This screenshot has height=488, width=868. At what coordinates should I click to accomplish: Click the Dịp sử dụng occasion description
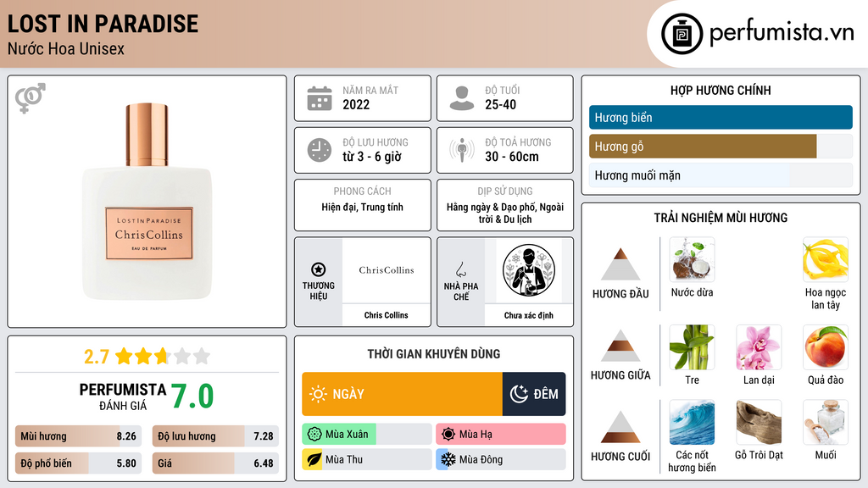[505, 213]
